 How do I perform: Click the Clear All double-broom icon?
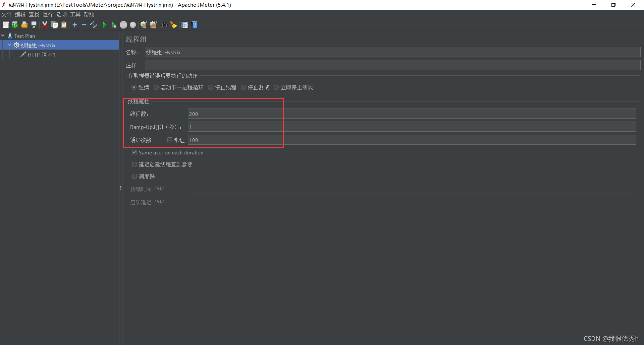coord(153,25)
